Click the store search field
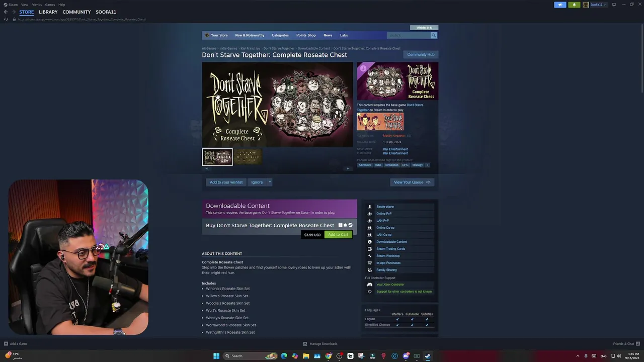The image size is (644, 362). [x=409, y=35]
